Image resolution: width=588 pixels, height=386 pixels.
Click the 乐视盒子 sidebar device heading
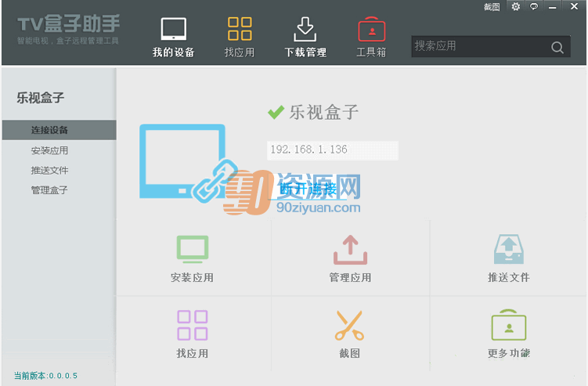[x=41, y=98]
